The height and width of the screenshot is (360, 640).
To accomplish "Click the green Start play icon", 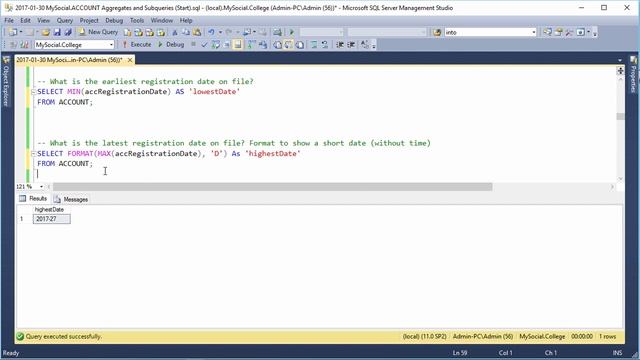I will click(291, 32).
